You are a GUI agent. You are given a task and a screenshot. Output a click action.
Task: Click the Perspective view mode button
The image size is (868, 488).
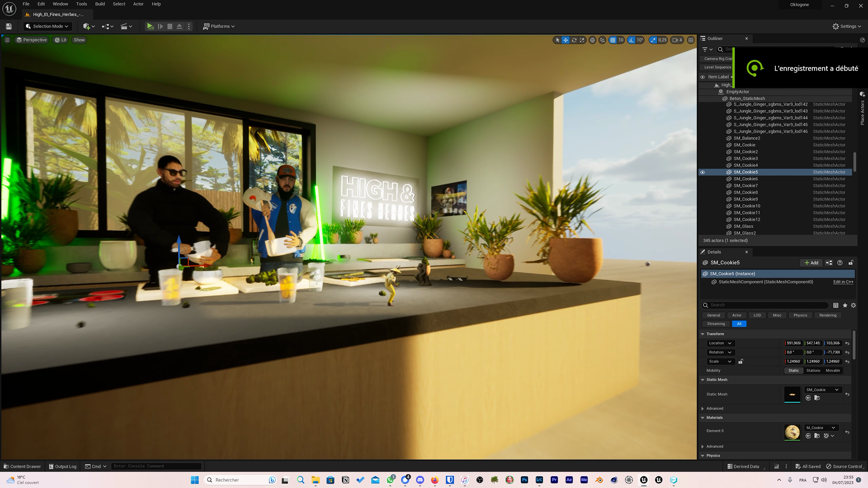click(32, 40)
